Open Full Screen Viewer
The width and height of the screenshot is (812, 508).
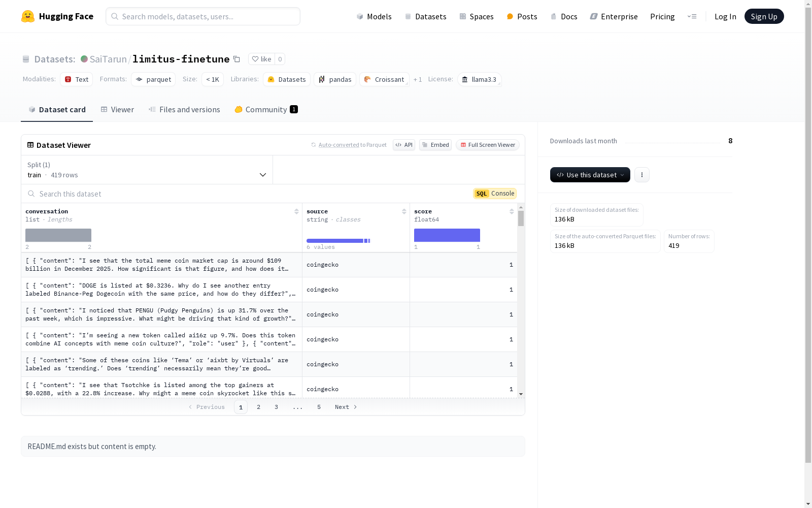click(x=487, y=145)
